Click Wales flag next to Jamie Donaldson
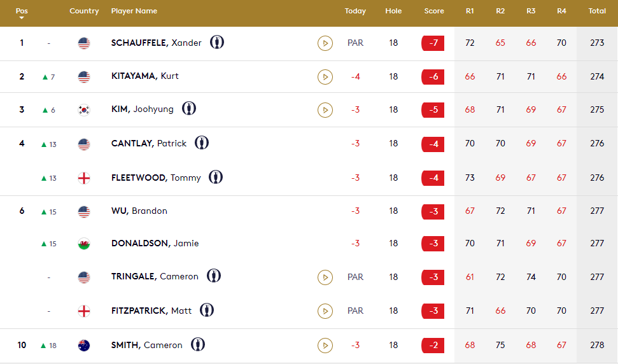This screenshot has width=618, height=364. (84, 244)
